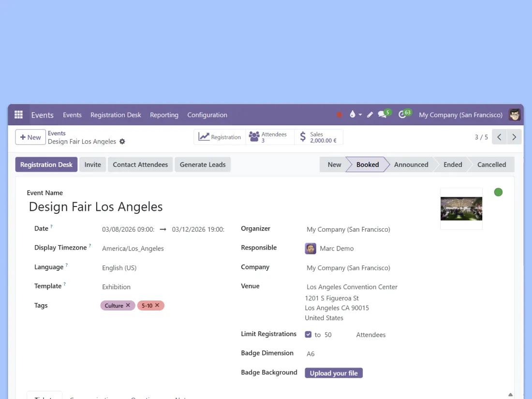Viewport: 532px width, 399px height.
Task: Click the red recording dot icon
Action: pos(339,115)
